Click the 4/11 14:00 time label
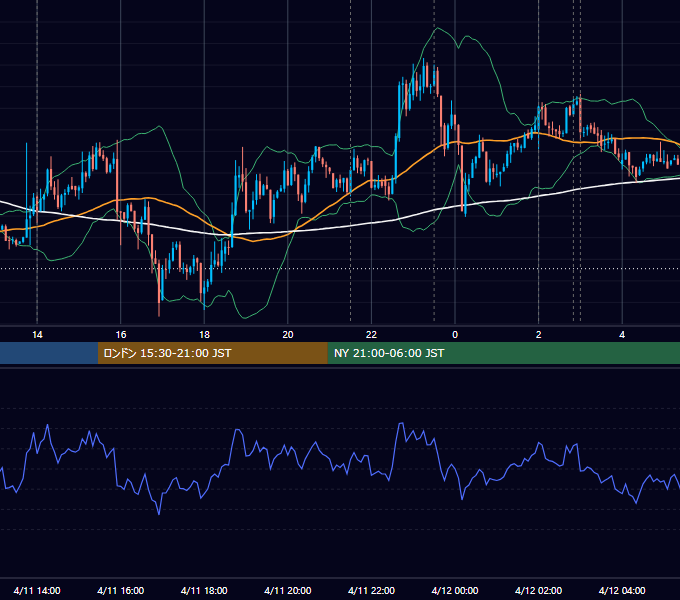This screenshot has height=600, width=680. coord(37,590)
